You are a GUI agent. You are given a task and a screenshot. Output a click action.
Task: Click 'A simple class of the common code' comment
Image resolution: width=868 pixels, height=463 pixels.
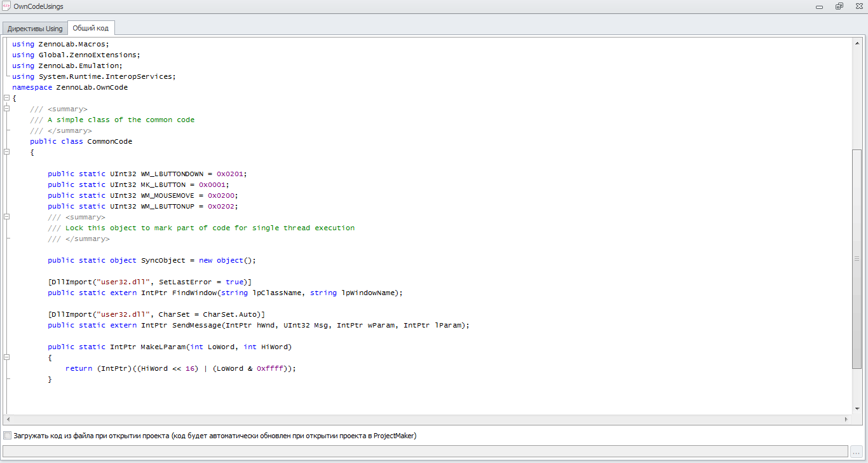[112, 120]
